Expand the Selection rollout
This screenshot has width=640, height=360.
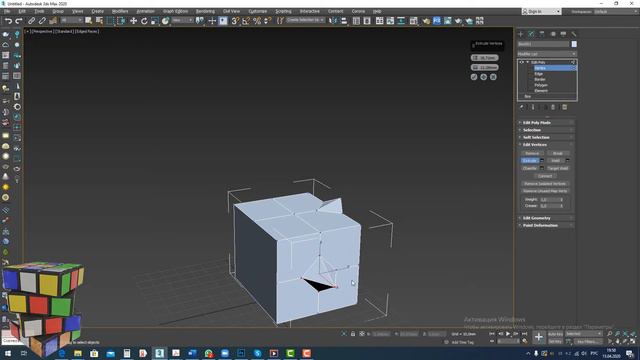point(546,130)
